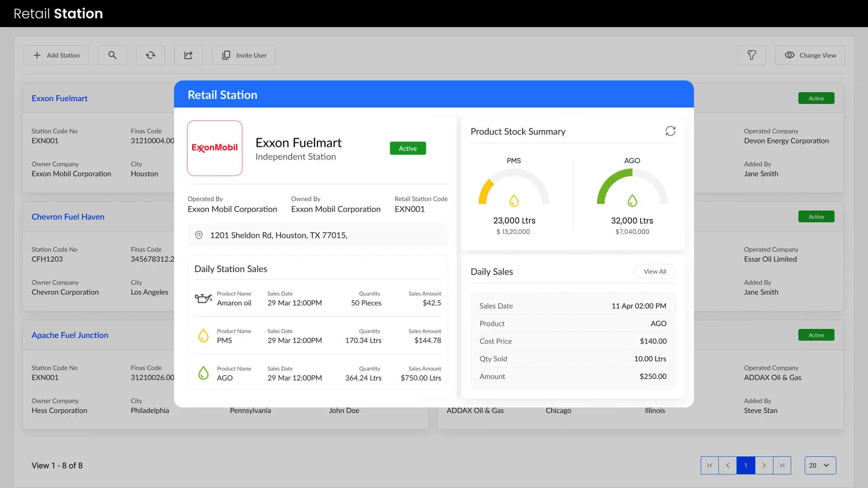Jump to last page arrow
This screenshot has width=868, height=488.
coord(782,465)
